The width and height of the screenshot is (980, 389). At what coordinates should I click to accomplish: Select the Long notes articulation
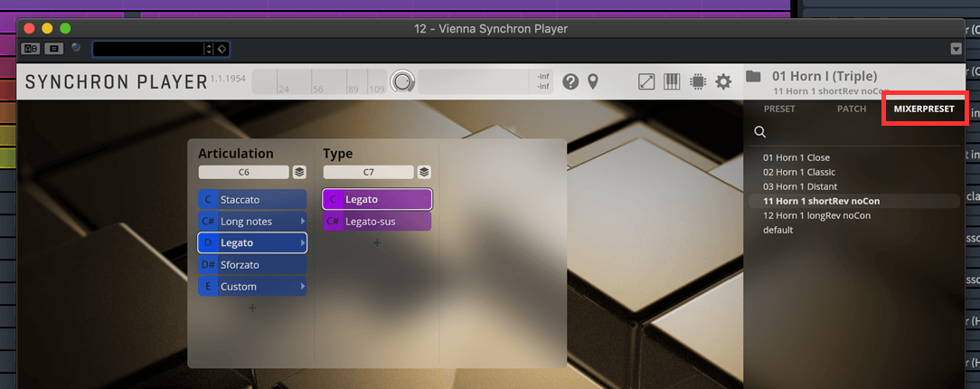coord(252,222)
